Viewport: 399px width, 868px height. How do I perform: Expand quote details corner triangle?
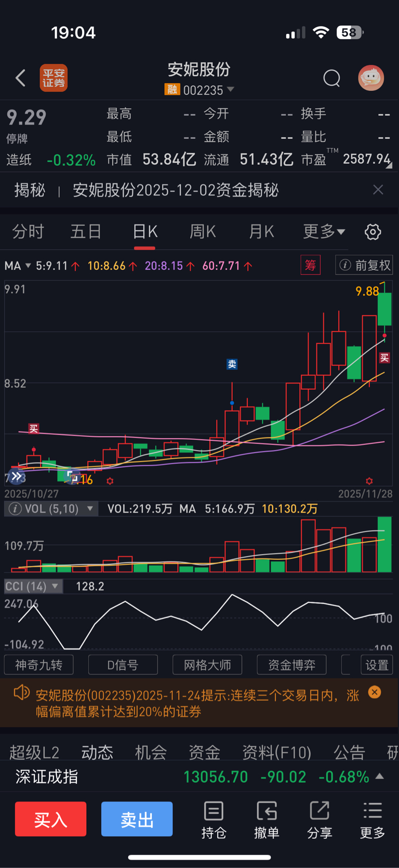pos(389,165)
